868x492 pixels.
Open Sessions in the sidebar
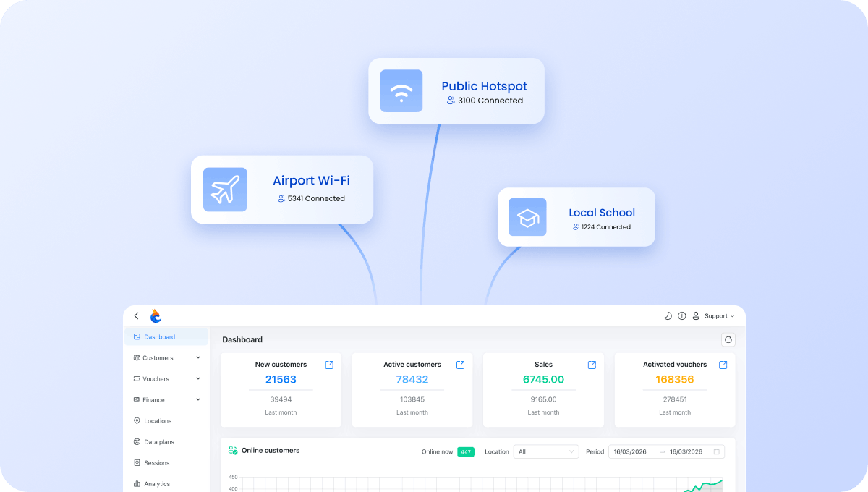(x=166, y=462)
